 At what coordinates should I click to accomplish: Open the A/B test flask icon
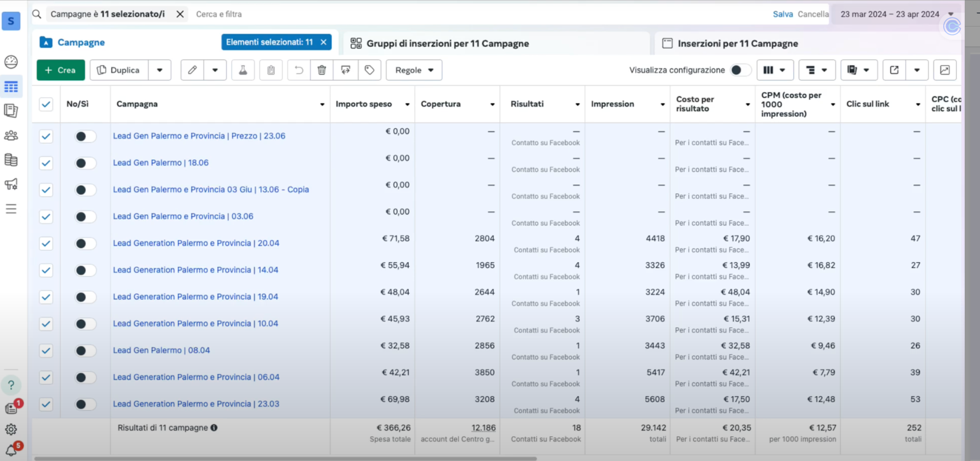tap(243, 70)
